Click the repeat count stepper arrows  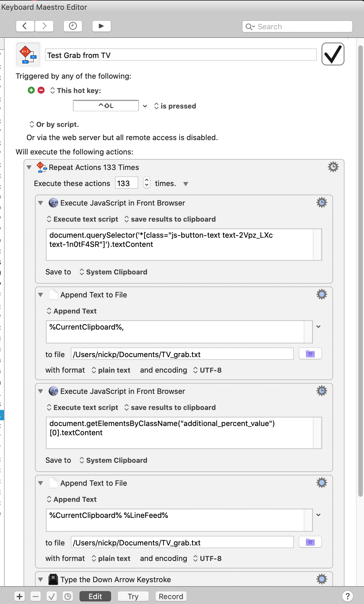(x=146, y=183)
